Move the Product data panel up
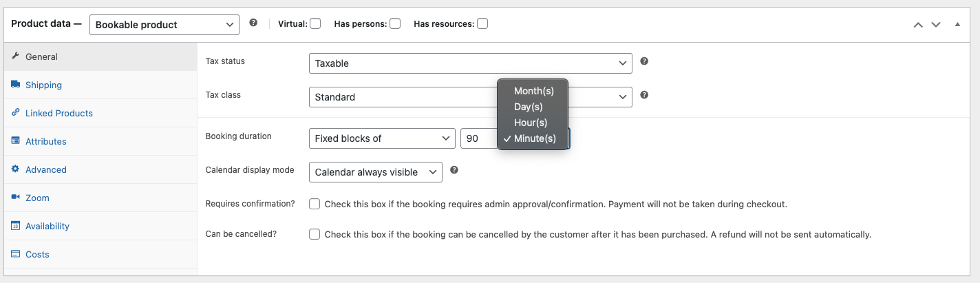The width and height of the screenshot is (980, 283). click(x=917, y=24)
